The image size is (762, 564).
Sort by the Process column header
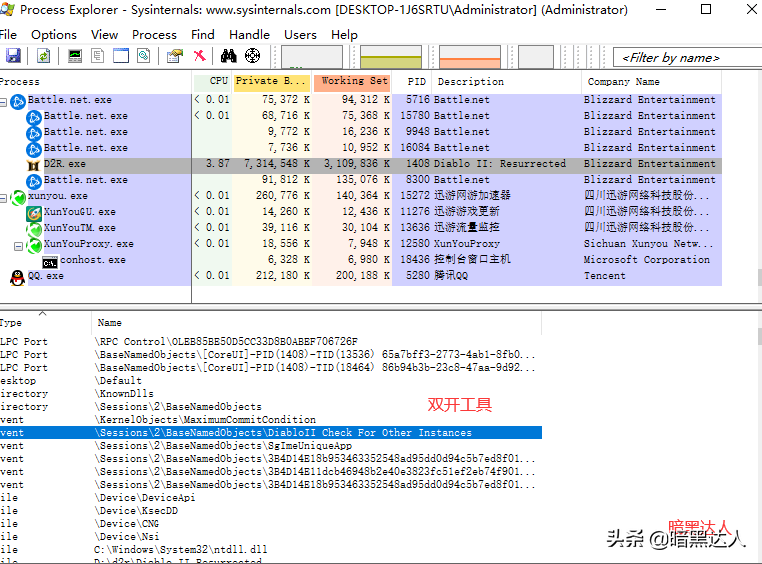point(95,82)
